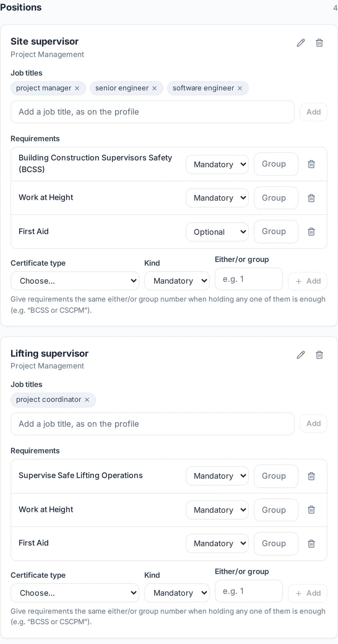Delete BCSS requirement from Site supervisor
Screen dimensions: 338x644
[x=311, y=164]
